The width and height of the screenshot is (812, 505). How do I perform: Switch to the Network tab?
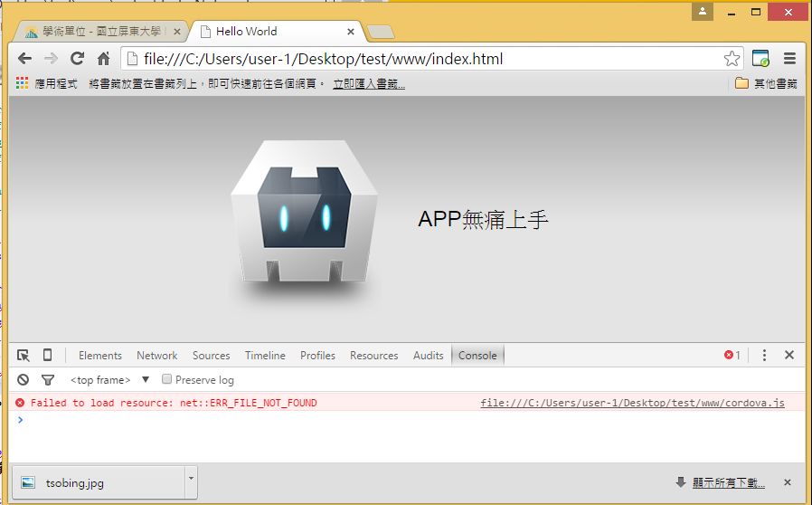pos(156,356)
